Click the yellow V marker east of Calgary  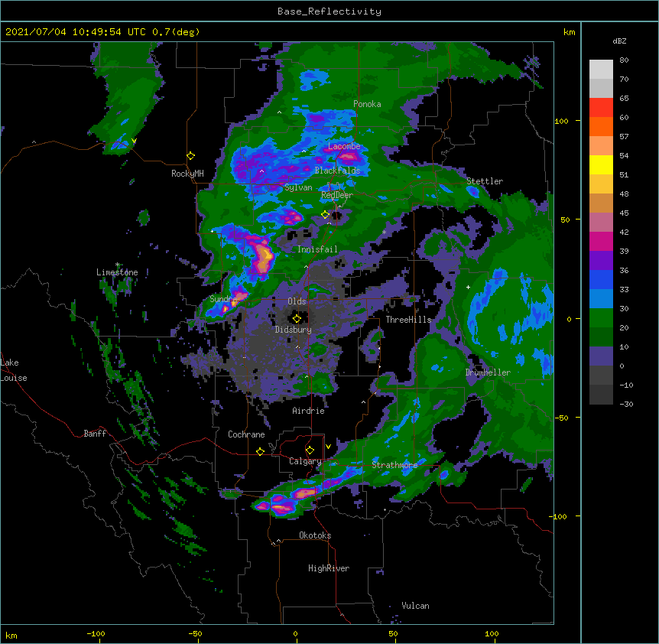click(x=328, y=447)
